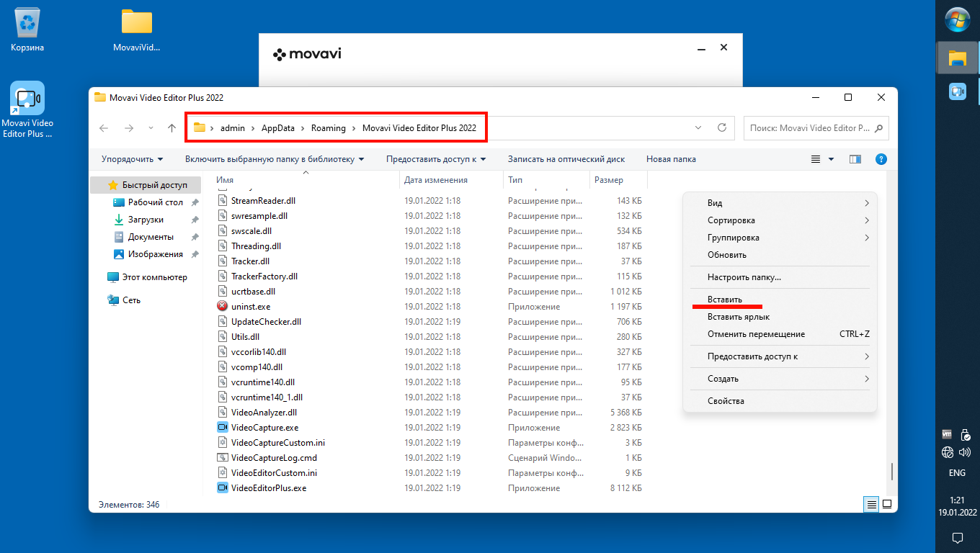
Task: Click the Up folder arrow in Explorer
Action: click(171, 128)
